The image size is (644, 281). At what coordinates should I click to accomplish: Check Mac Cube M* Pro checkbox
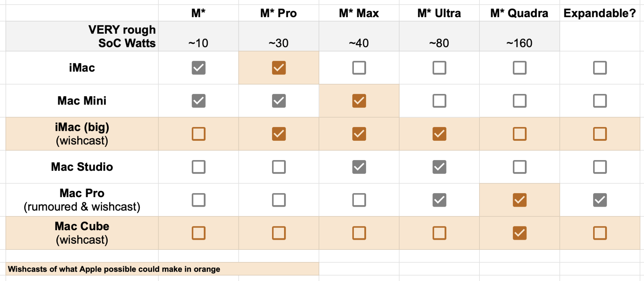279,233
